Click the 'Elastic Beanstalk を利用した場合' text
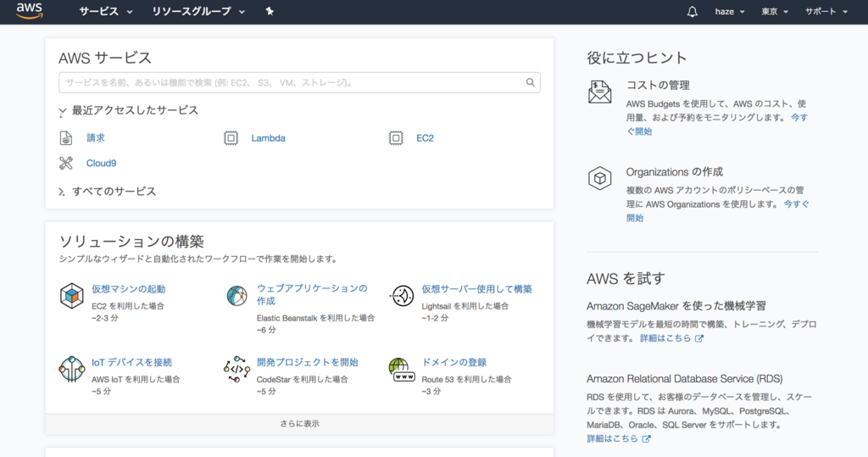Viewport: 868px width, 457px height. tap(315, 318)
